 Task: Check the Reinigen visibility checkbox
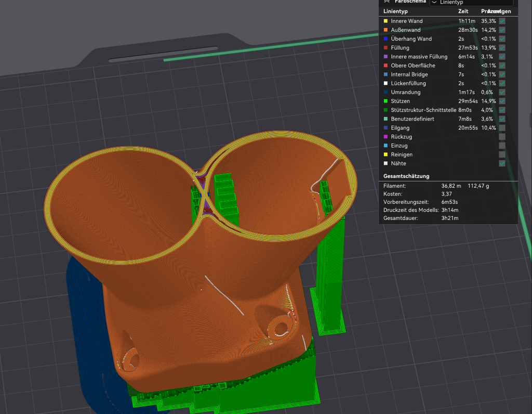pyautogui.click(x=502, y=154)
